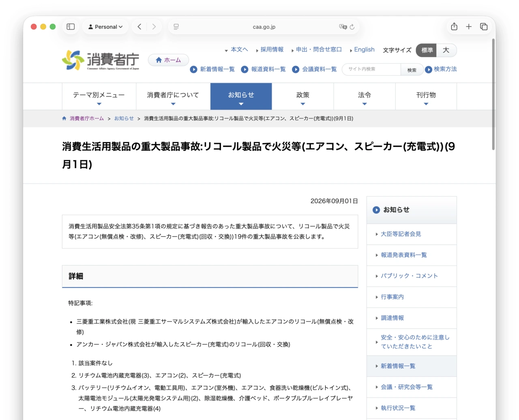519x420 pixels.
Task: Click the main article title heading
Action: [259, 155]
